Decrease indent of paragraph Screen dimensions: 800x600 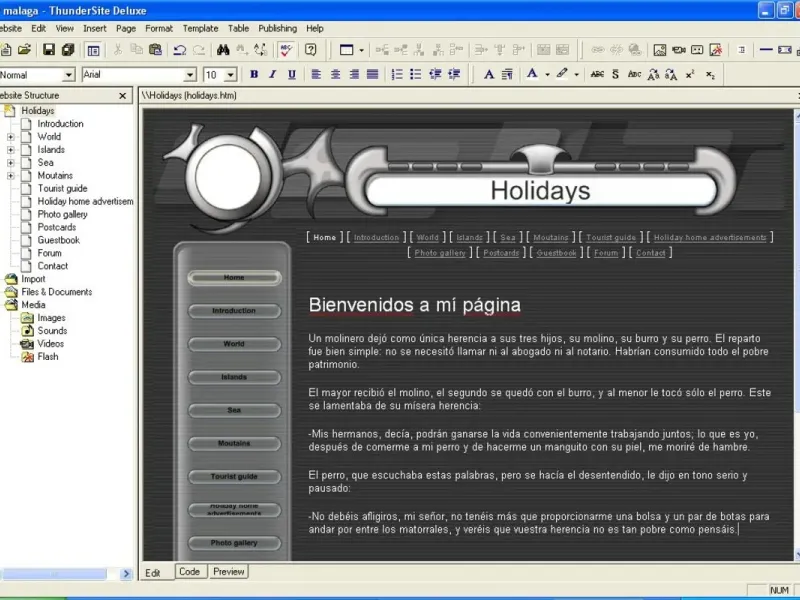point(435,74)
